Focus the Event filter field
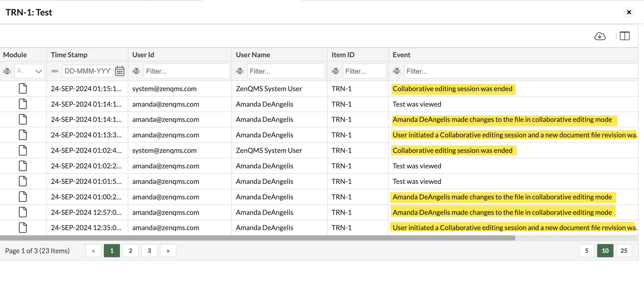The width and height of the screenshot is (644, 295). (521, 71)
